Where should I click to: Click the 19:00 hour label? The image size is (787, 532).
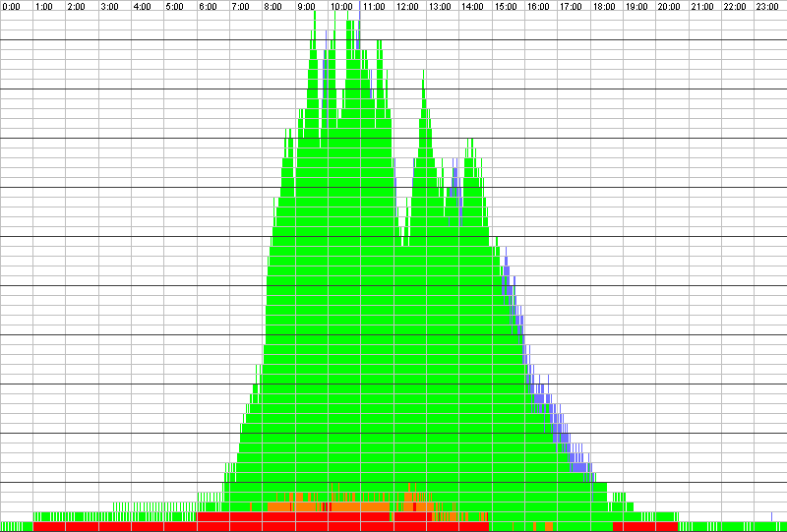pos(636,7)
